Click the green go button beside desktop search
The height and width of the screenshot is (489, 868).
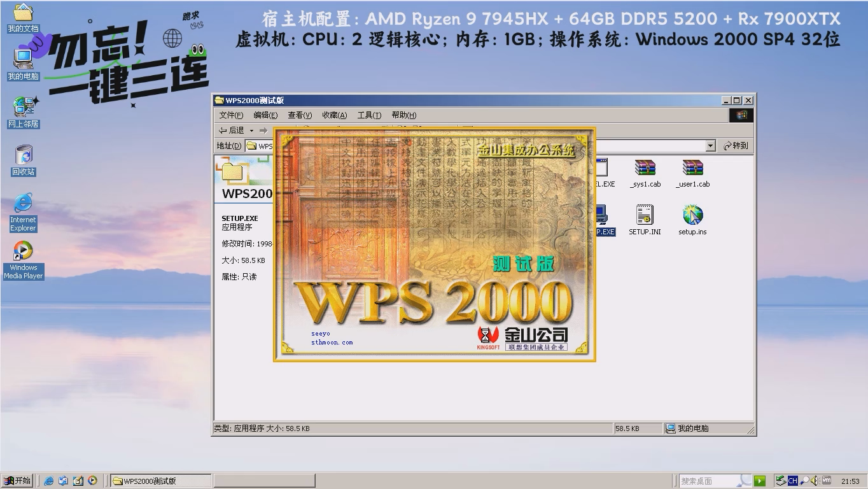(x=759, y=481)
